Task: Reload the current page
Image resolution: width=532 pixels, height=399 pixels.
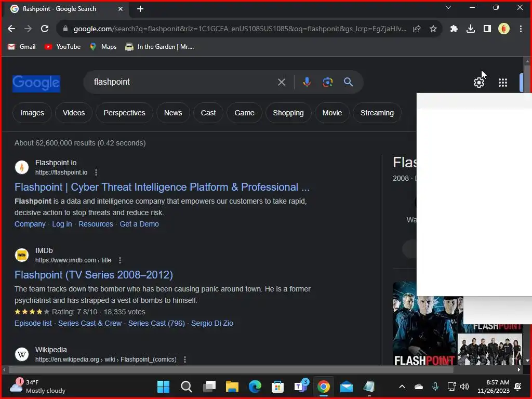Action: click(45, 29)
